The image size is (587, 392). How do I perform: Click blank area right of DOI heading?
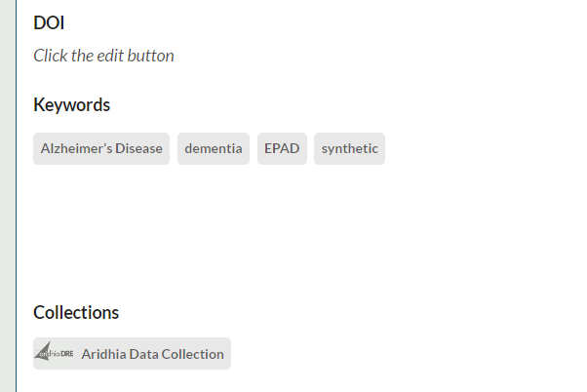(293, 22)
